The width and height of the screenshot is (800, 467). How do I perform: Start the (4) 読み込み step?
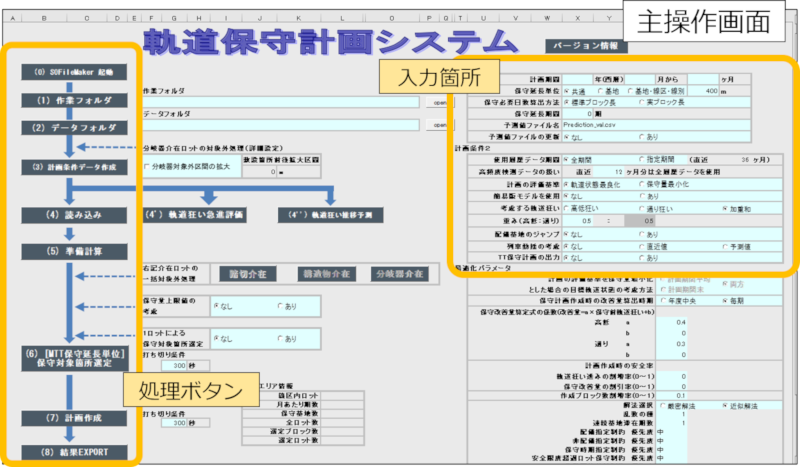(x=74, y=214)
